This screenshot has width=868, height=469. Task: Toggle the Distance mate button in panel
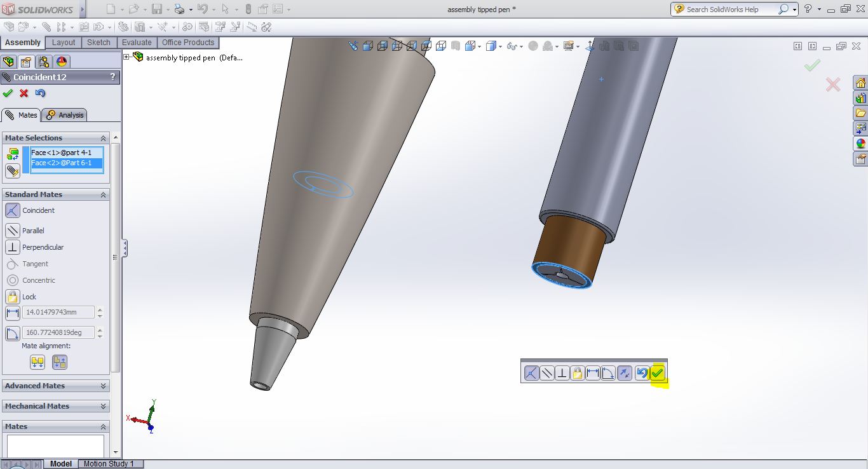pyautogui.click(x=13, y=313)
